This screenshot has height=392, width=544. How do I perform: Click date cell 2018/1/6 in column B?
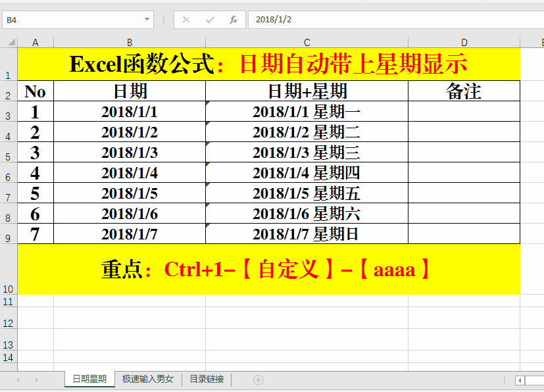pos(130,214)
